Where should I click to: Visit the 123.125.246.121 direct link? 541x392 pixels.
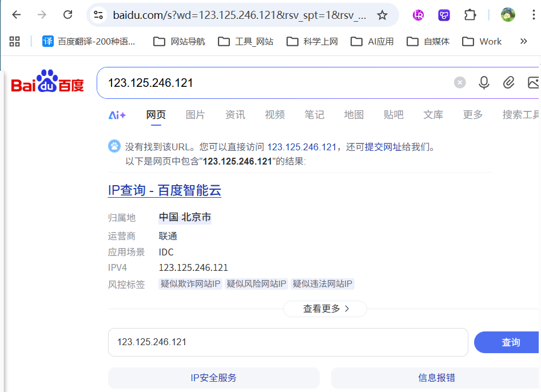point(301,147)
